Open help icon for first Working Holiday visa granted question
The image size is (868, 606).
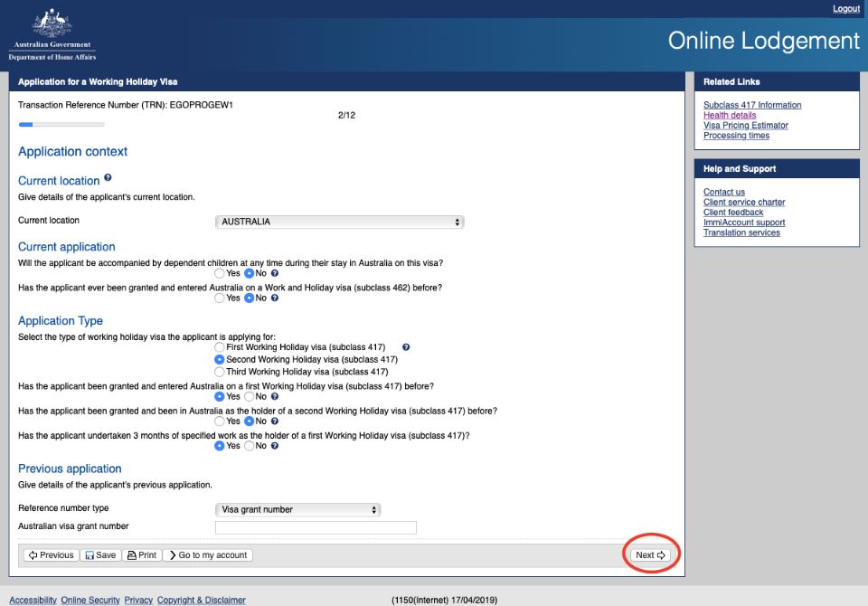coord(275,397)
